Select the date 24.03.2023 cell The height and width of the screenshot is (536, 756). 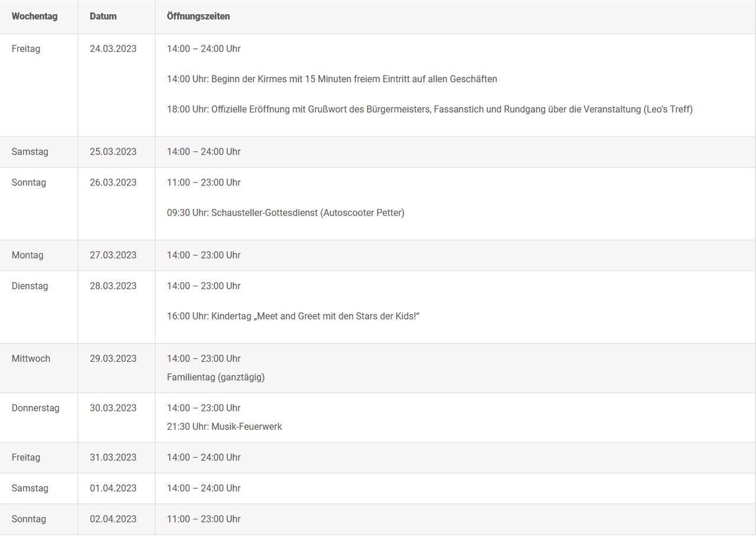[113, 49]
